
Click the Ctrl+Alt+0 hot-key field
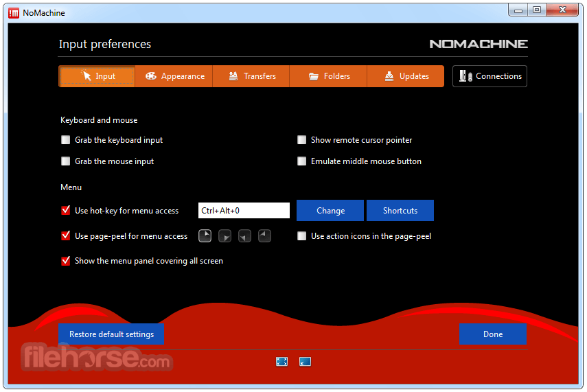click(244, 210)
